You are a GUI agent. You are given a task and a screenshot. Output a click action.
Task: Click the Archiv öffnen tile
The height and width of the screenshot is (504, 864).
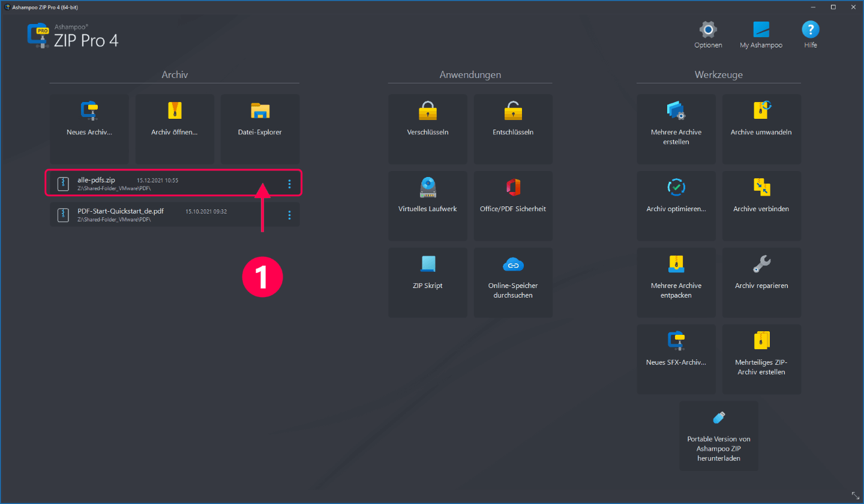(x=175, y=129)
